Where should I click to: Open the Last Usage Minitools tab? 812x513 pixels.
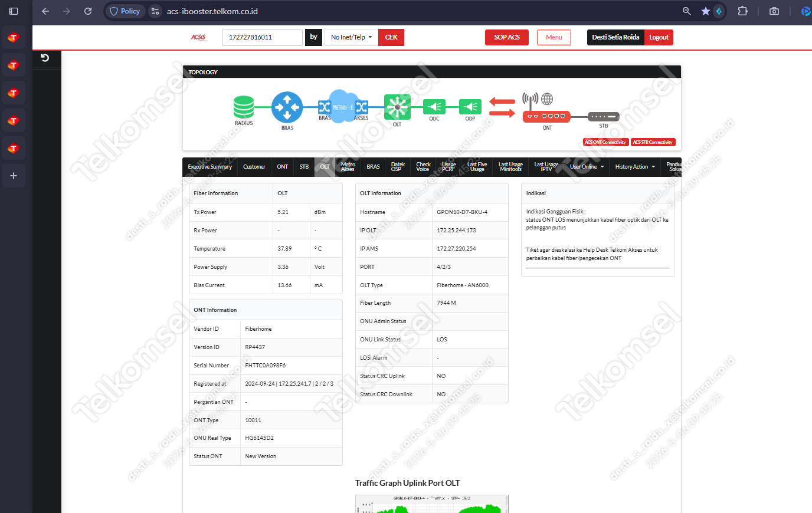510,167
